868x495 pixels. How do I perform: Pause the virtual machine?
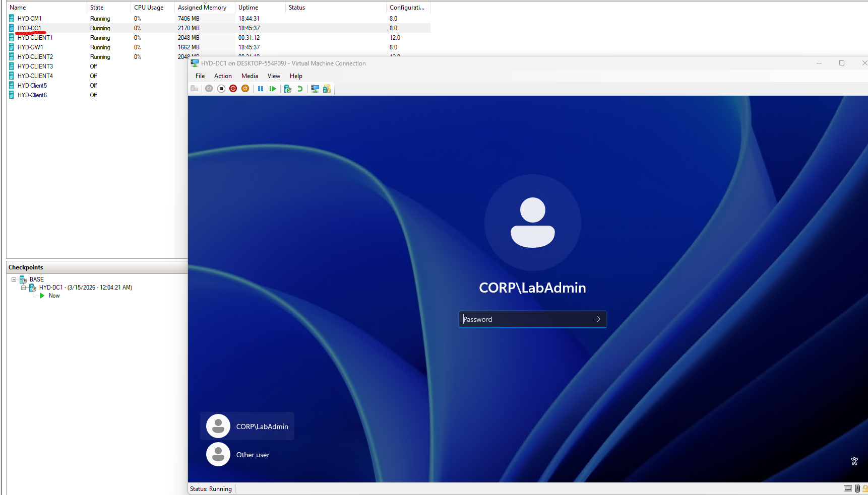click(261, 89)
